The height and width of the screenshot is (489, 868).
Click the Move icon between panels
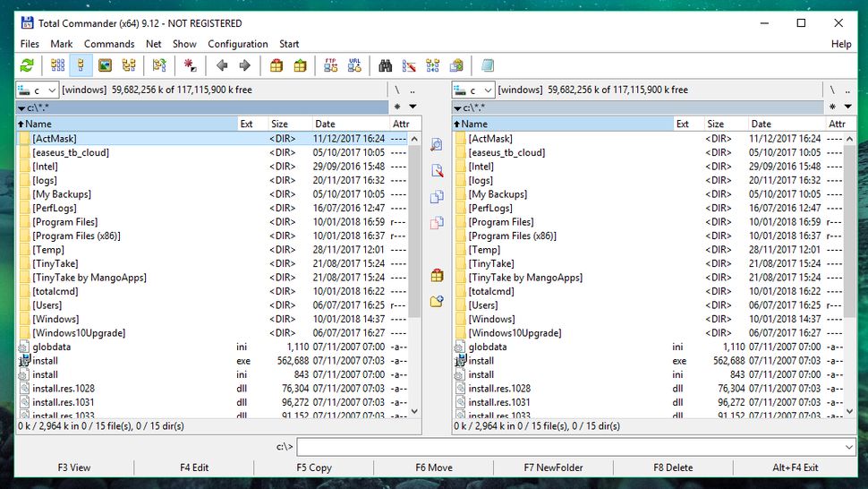click(x=437, y=223)
